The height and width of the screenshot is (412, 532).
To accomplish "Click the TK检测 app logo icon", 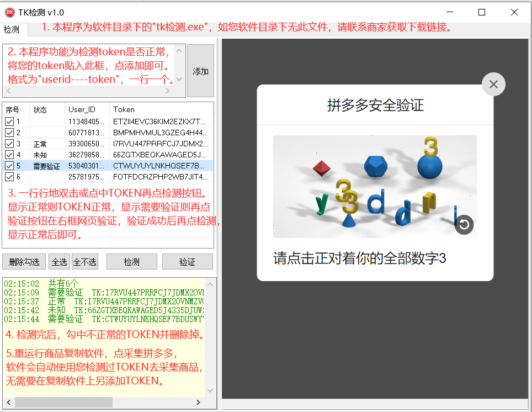I will point(9,13).
